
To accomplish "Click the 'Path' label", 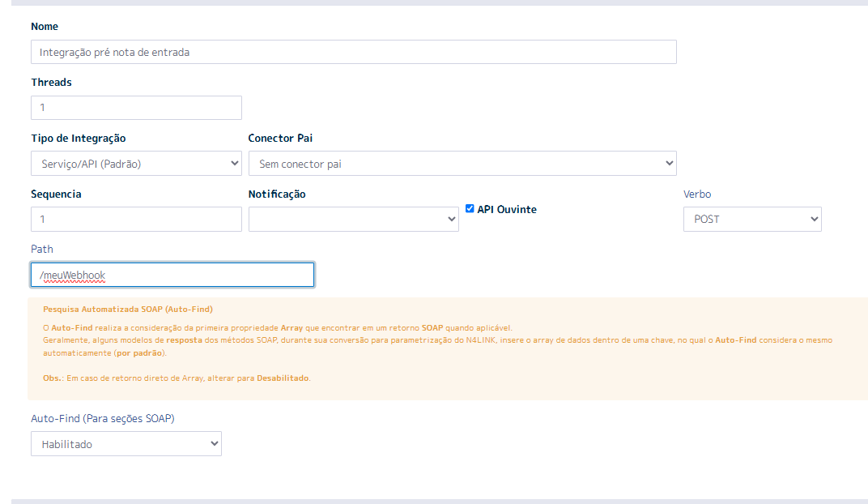I will coord(42,250).
